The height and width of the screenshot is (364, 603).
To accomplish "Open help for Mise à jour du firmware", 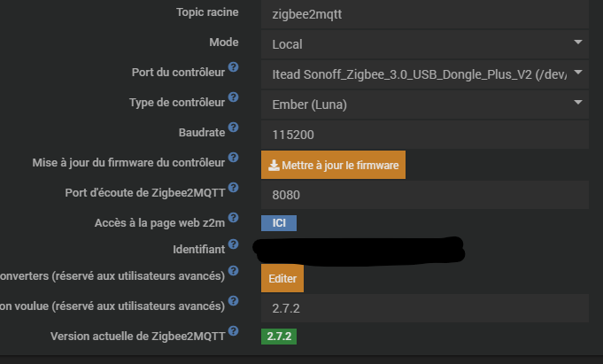I will (234, 158).
